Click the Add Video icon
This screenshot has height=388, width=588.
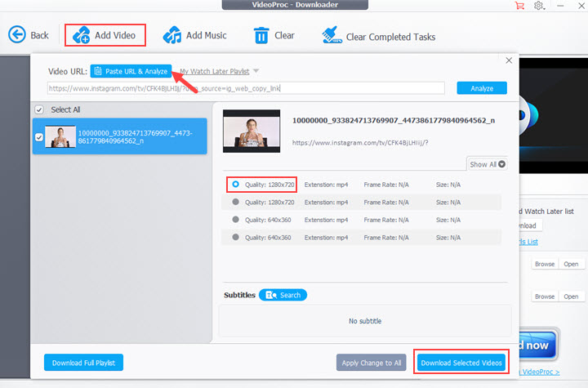[x=81, y=35]
